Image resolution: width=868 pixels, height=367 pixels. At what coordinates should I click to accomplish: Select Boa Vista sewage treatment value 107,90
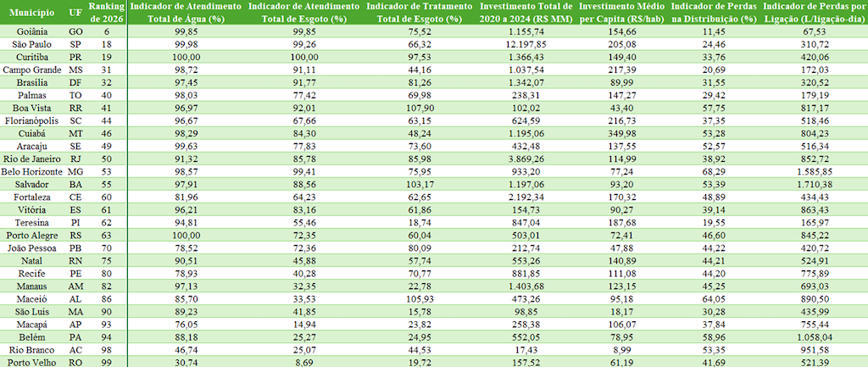pyautogui.click(x=420, y=108)
